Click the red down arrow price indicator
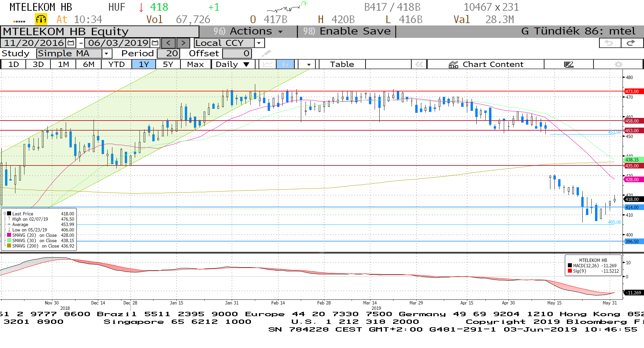Screen dimensions: 644x348 141,7
